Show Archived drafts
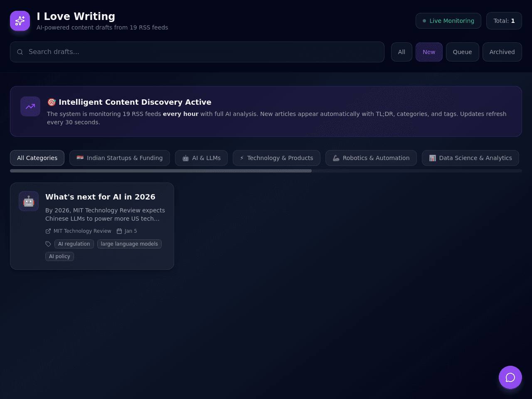The image size is (532, 399). click(502, 52)
